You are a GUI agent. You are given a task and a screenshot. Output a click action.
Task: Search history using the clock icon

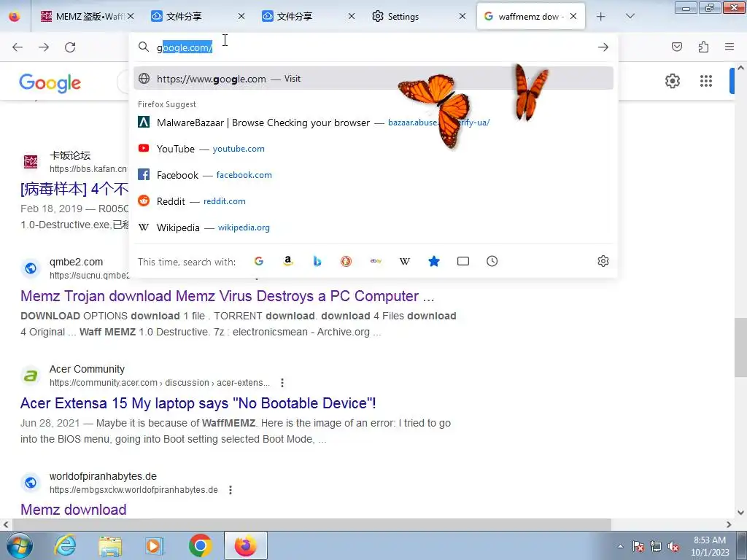click(492, 261)
